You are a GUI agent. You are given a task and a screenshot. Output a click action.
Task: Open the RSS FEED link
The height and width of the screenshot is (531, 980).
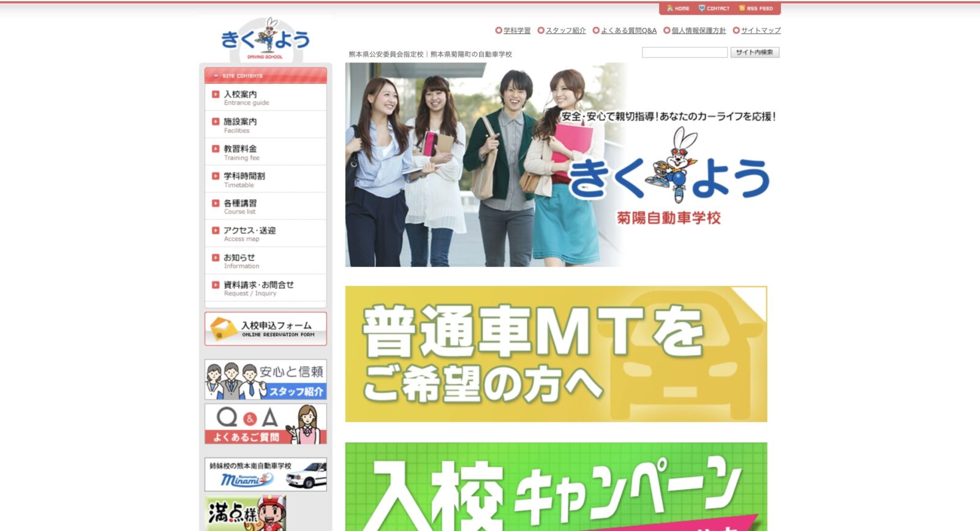click(x=756, y=9)
